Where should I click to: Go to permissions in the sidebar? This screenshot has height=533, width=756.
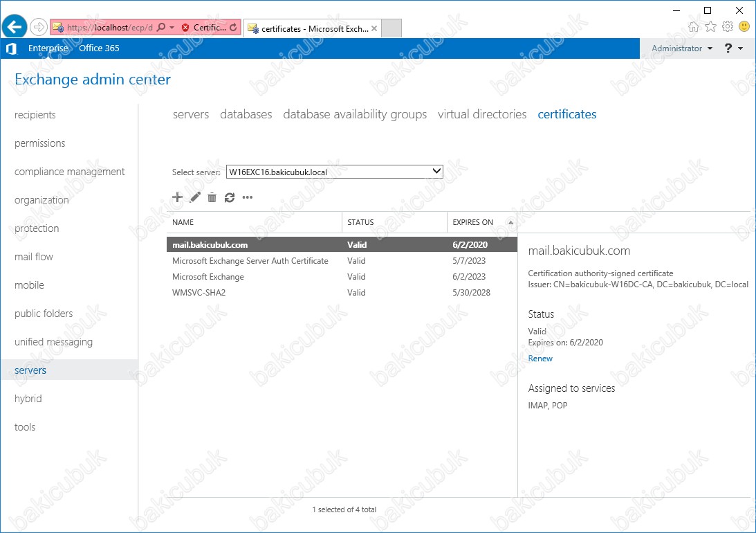(39, 143)
